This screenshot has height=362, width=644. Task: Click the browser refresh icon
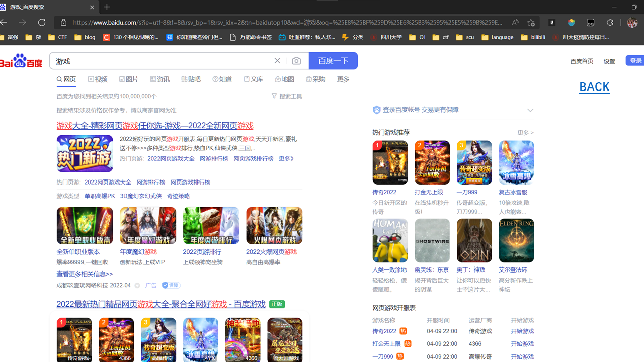click(42, 22)
